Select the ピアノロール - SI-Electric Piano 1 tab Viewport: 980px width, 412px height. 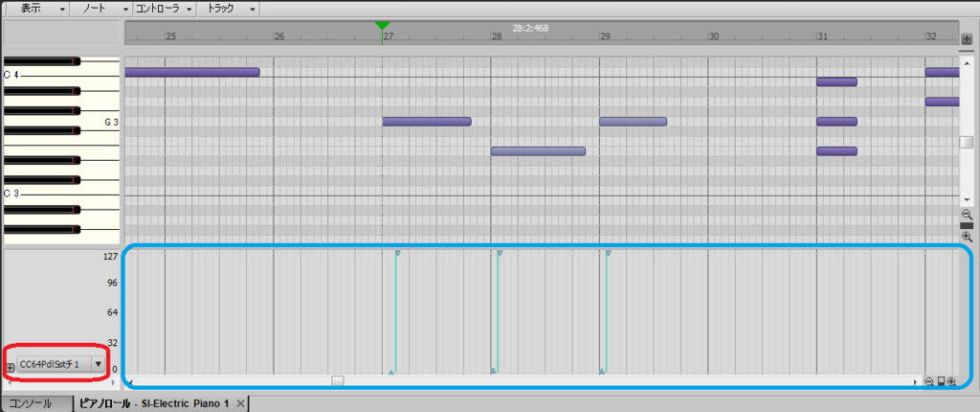tap(154, 403)
